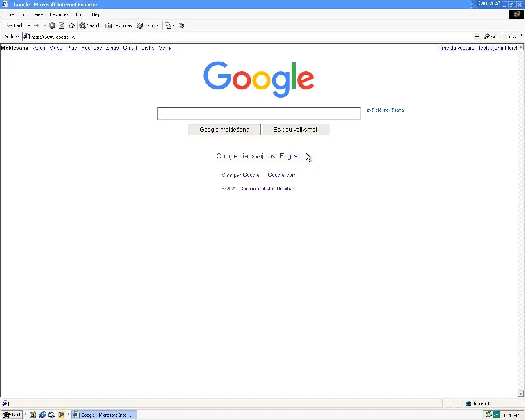Click the Google - Microsoft Internet Explorer taskbar button
The image size is (525, 420).
(x=104, y=415)
